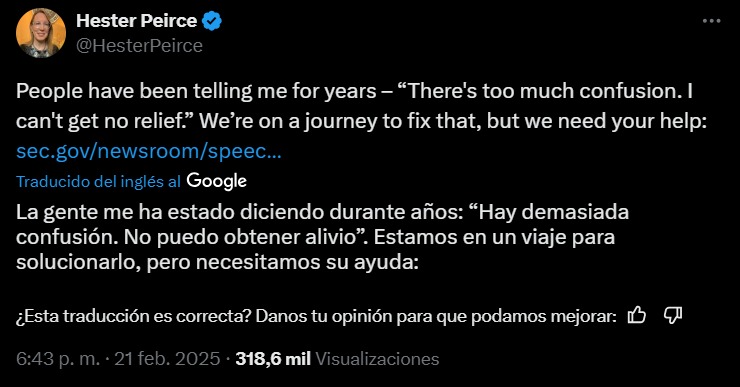
Task: Open the three-dot more options menu
Action: (712, 21)
